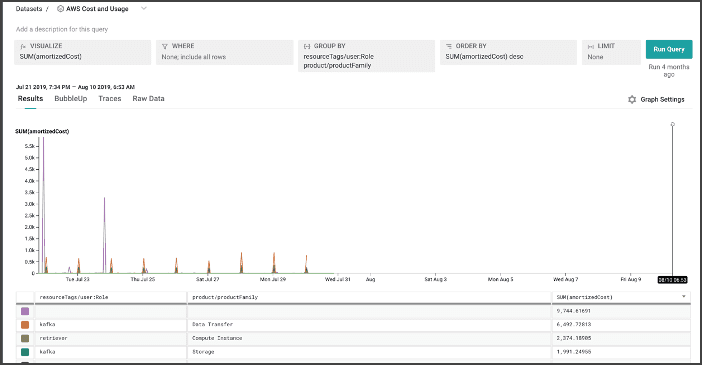
Task: Click the dataset icon beside AWS Cost and Usage
Action: 60,9
